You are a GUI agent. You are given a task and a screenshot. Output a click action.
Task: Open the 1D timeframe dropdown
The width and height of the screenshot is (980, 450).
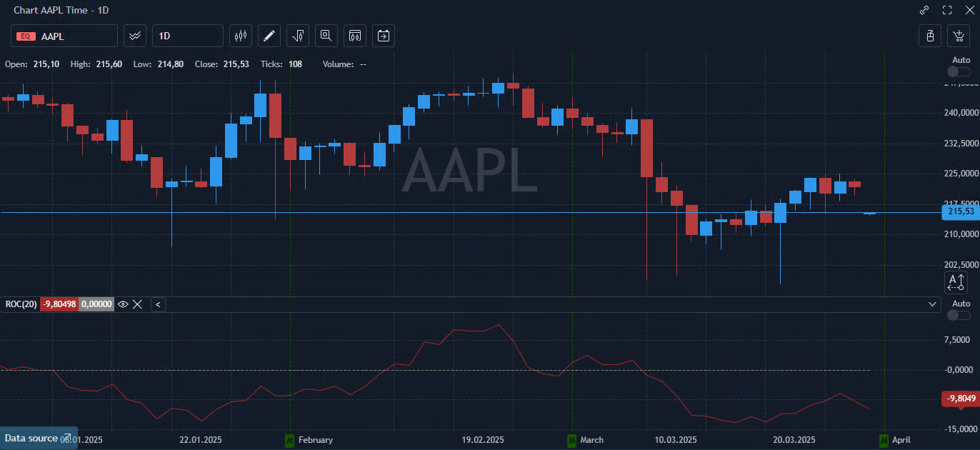(188, 36)
